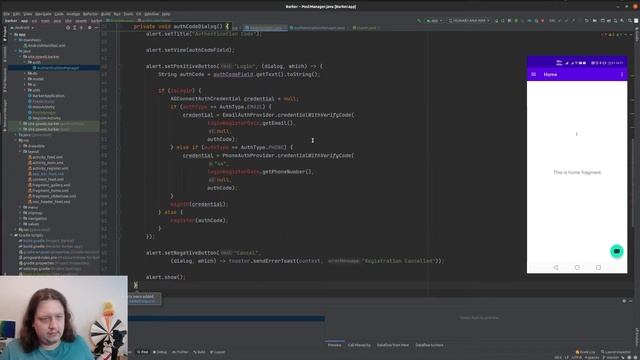640x360 pixels.
Task: Hide the project panel with the minimize icon
Action: pos(96,28)
